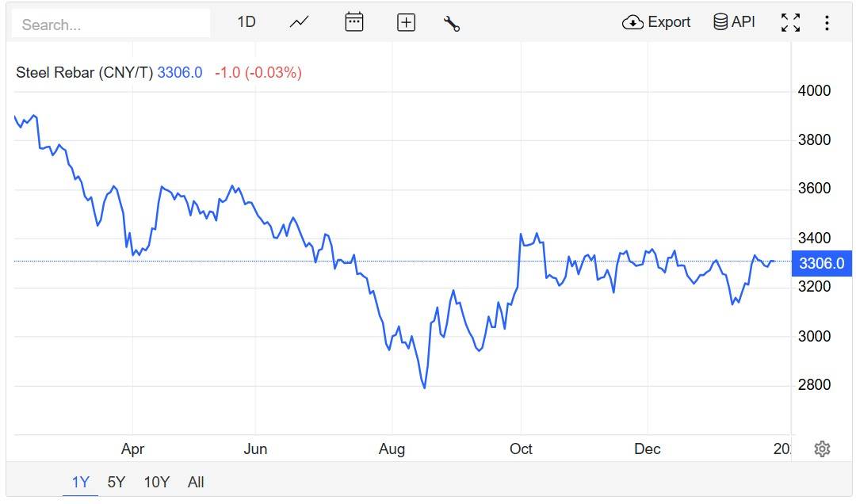Click the Steel Rebar (CNY/T) legend title

tap(85, 73)
